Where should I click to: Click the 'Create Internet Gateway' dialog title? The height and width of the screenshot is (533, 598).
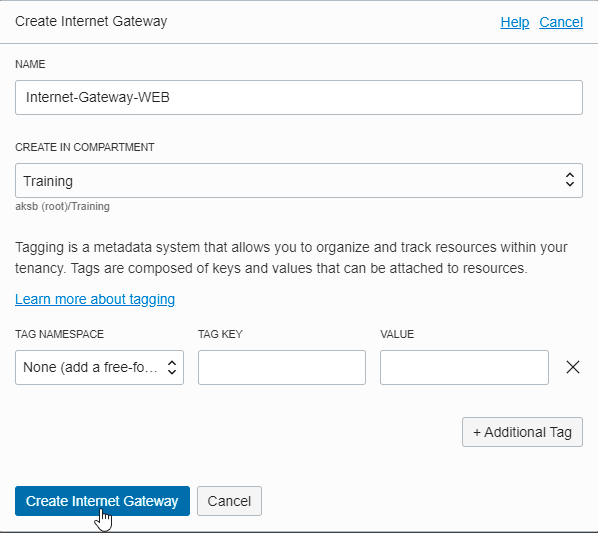coord(91,21)
